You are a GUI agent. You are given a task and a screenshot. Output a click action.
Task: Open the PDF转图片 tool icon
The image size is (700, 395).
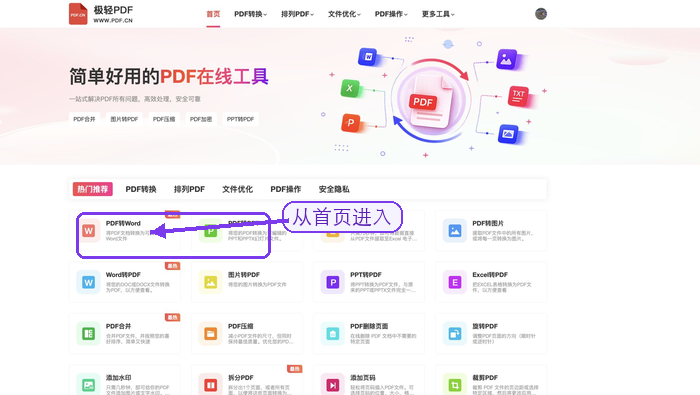(454, 231)
